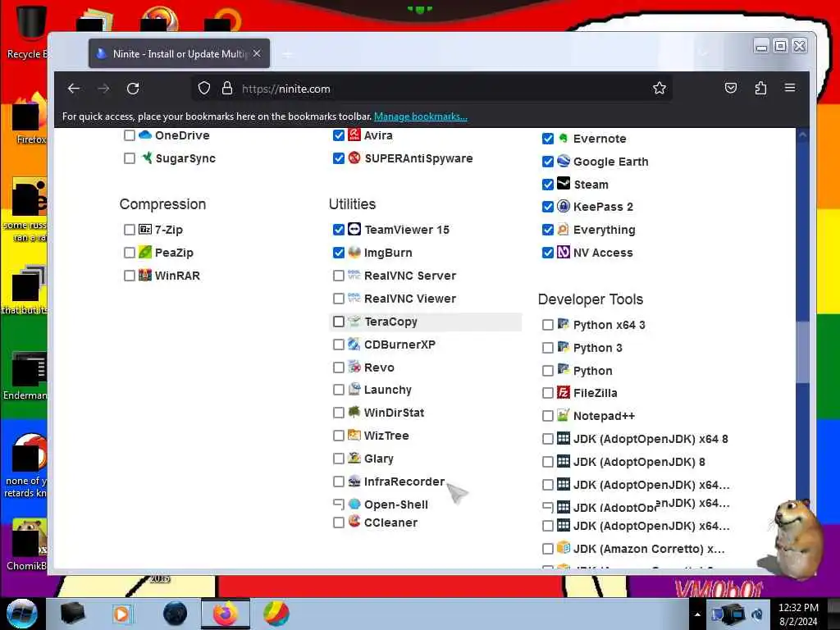Uncheck the Google Earth checkbox
This screenshot has height=630, width=840.
(x=547, y=162)
